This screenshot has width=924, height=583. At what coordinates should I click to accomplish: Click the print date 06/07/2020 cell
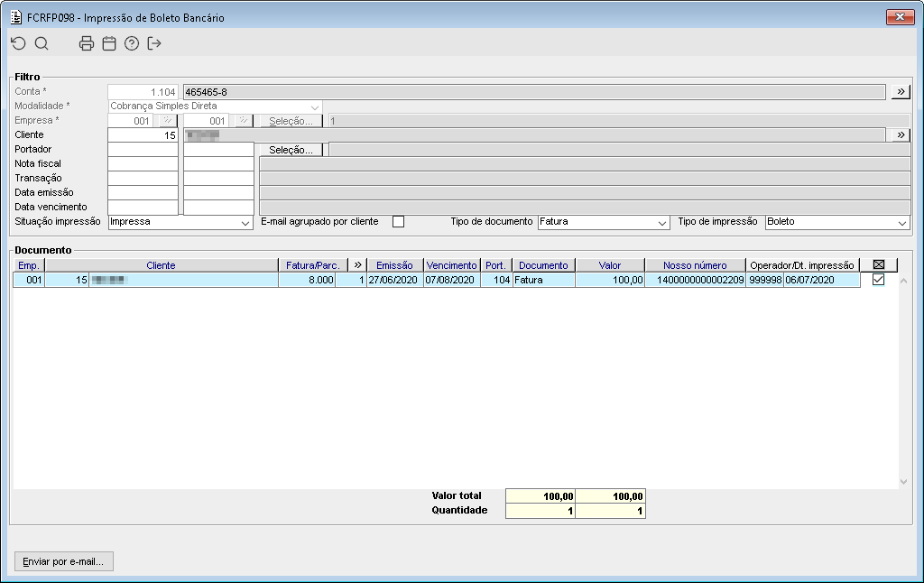[821, 280]
